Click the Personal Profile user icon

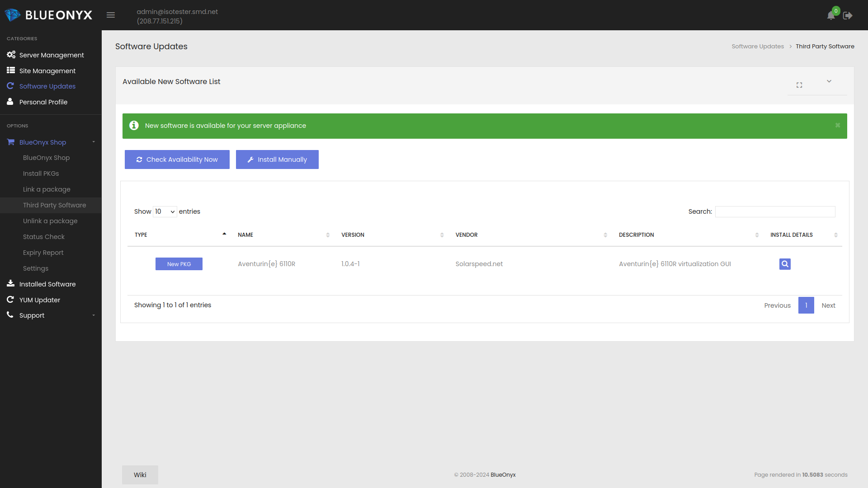pos(10,102)
